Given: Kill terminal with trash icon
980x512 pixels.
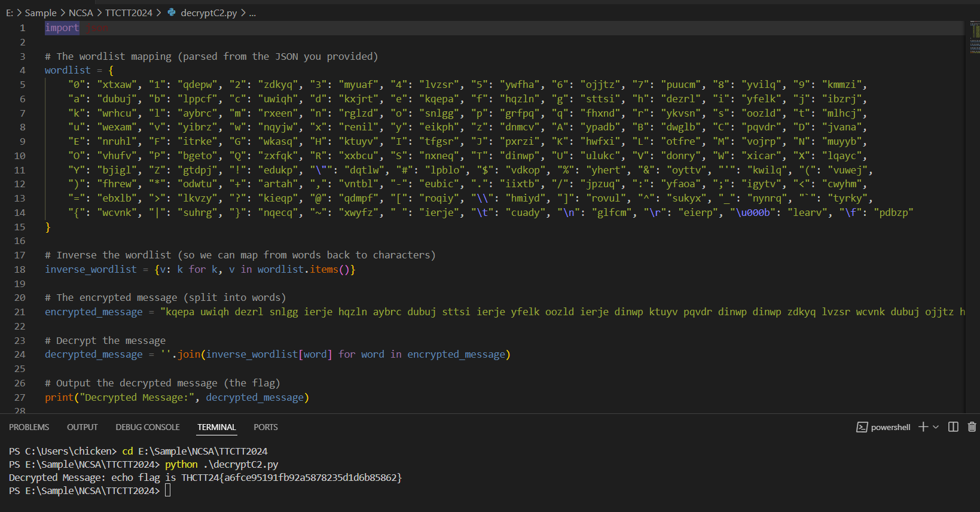Looking at the screenshot, I should pyautogui.click(x=972, y=427).
